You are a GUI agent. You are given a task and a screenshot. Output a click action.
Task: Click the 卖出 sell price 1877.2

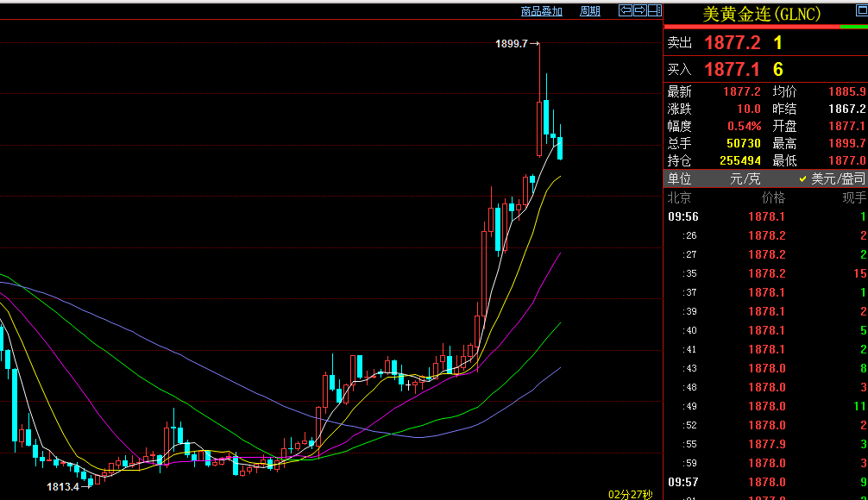(x=732, y=43)
